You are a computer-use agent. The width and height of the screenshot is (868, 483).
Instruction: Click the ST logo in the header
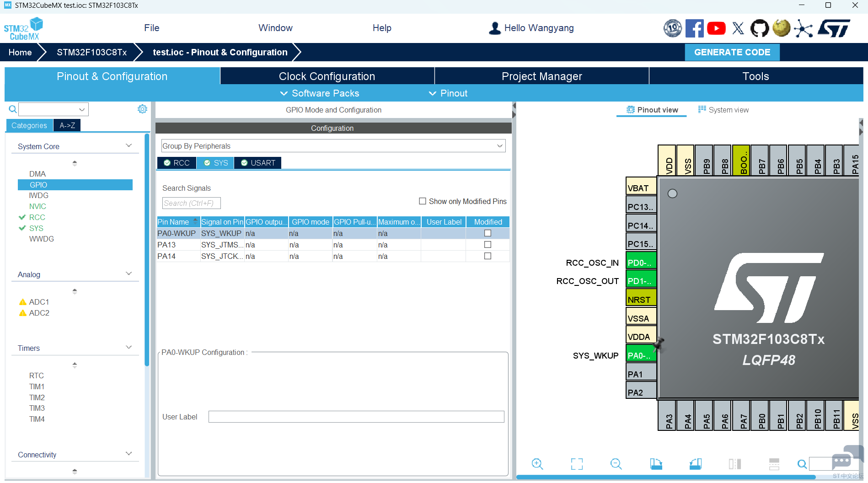coord(834,28)
